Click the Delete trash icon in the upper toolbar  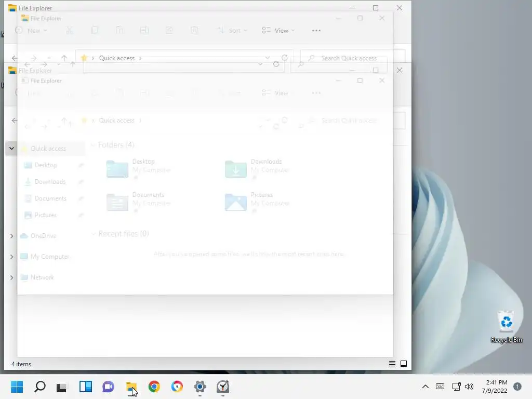[194, 31]
